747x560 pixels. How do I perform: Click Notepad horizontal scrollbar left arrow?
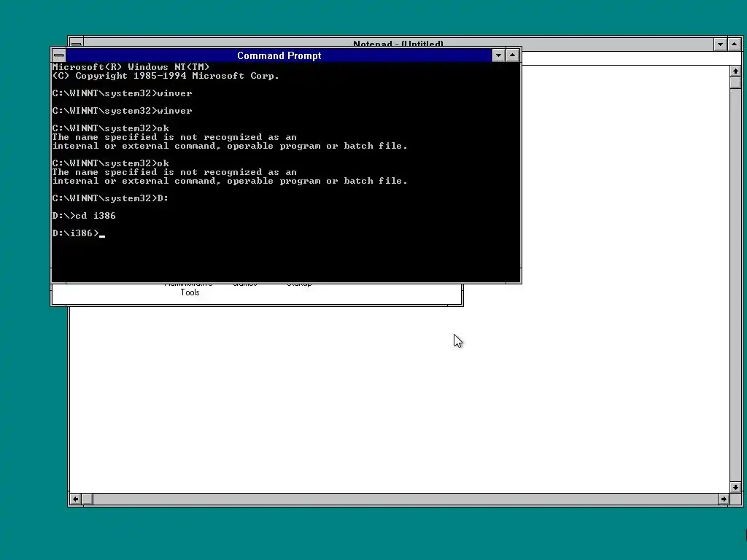75,499
